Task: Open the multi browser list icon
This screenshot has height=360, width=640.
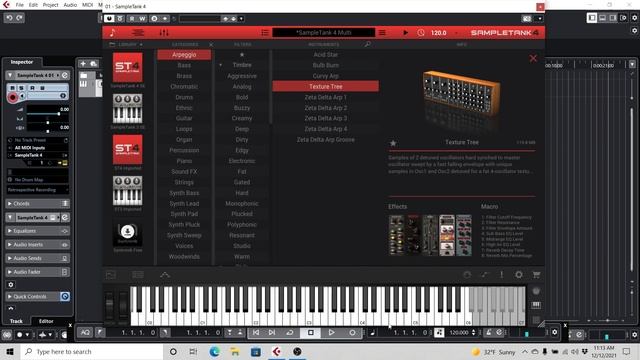Action: coord(265,33)
